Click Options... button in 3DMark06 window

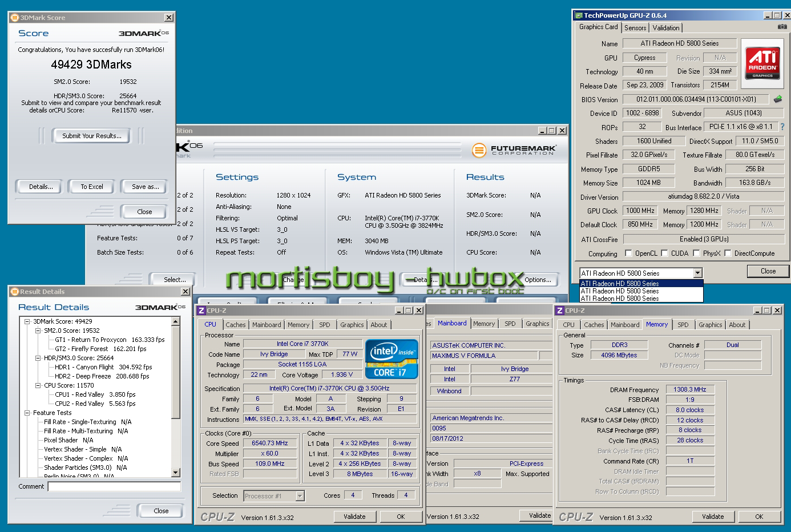[x=538, y=280]
